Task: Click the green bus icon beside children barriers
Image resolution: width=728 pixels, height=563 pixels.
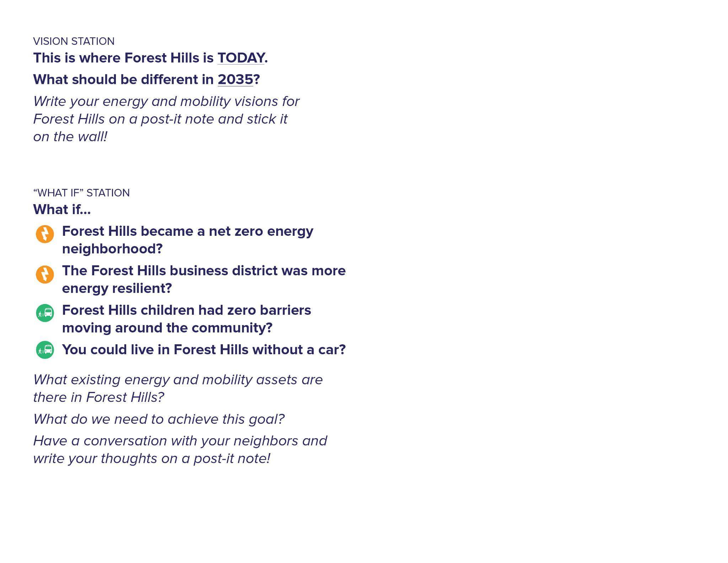Action: coord(45,313)
